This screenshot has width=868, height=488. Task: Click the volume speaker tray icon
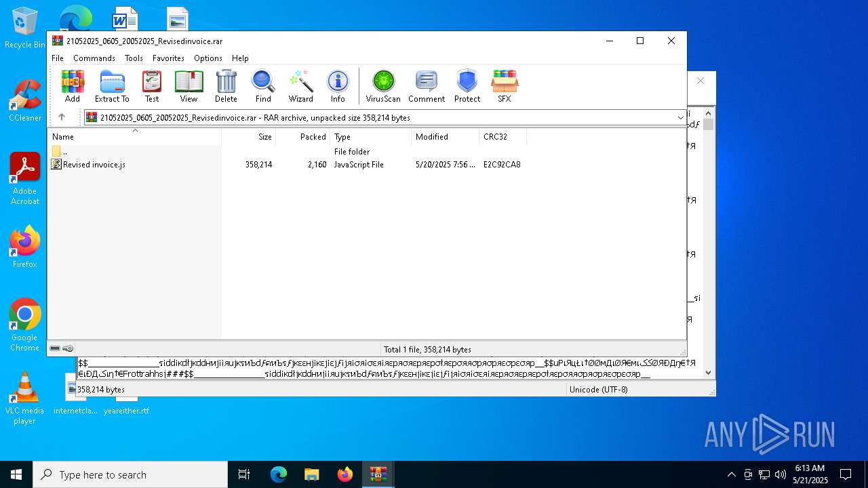click(x=780, y=474)
